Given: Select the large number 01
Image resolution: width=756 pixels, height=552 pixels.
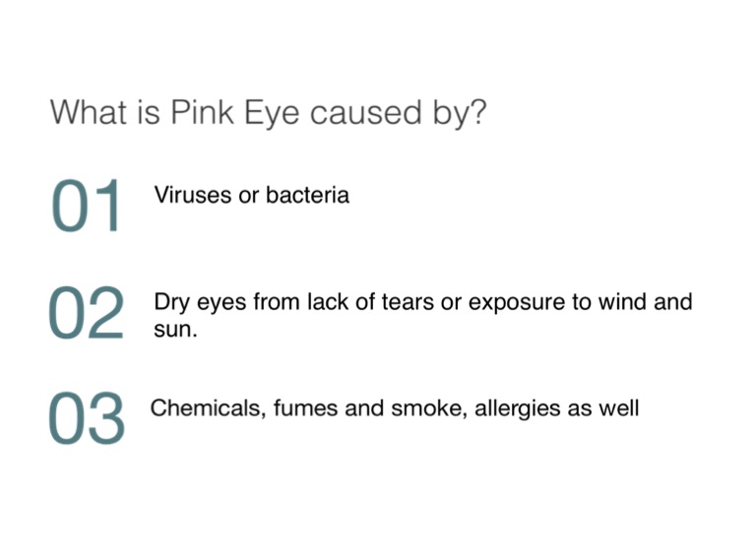Looking at the screenshot, I should [x=87, y=208].
